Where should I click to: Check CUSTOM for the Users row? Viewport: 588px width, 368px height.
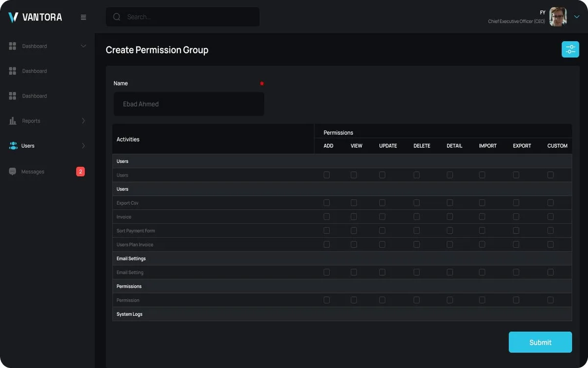pyautogui.click(x=550, y=175)
